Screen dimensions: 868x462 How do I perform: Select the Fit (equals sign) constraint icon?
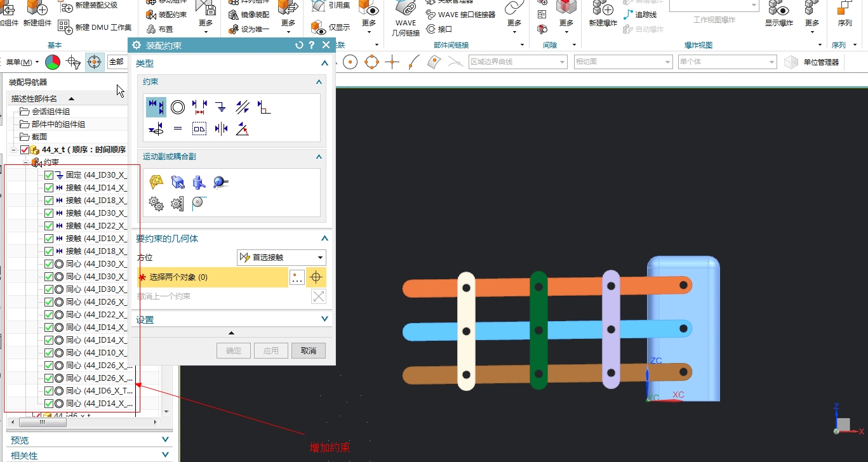point(178,129)
